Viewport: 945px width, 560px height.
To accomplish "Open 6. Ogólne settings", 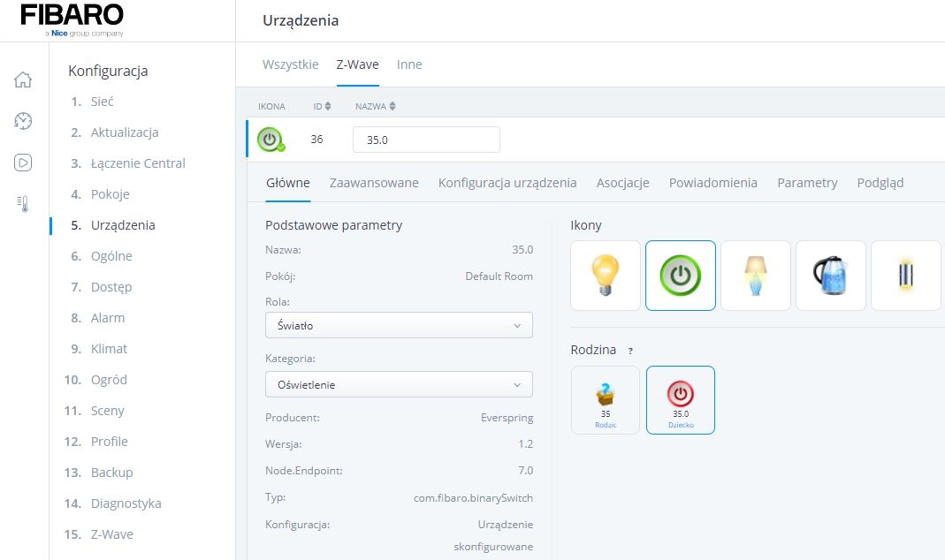I will pos(102,256).
